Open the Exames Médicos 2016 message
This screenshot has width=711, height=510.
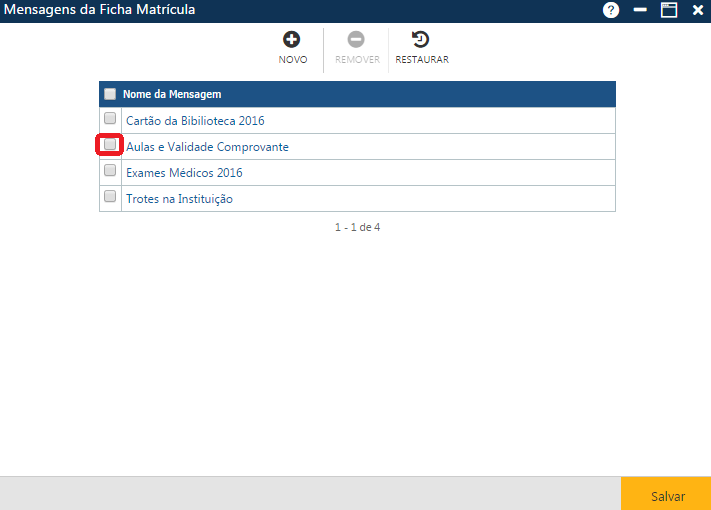(x=184, y=173)
